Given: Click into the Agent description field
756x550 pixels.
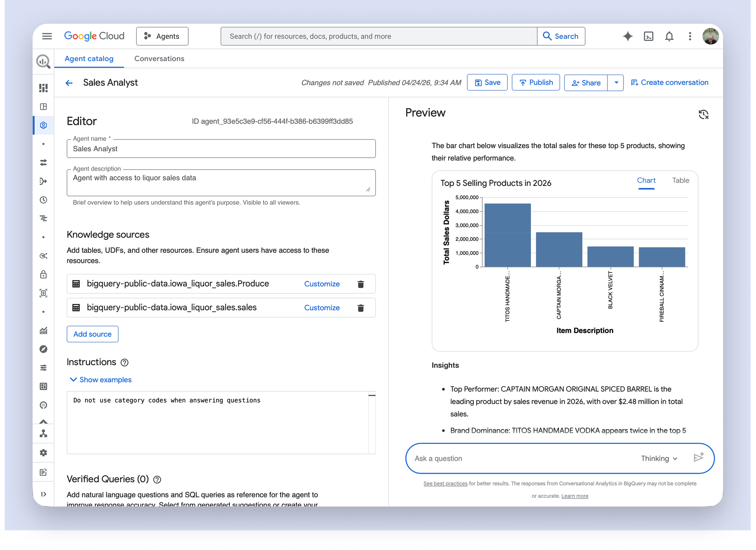Looking at the screenshot, I should click(221, 183).
